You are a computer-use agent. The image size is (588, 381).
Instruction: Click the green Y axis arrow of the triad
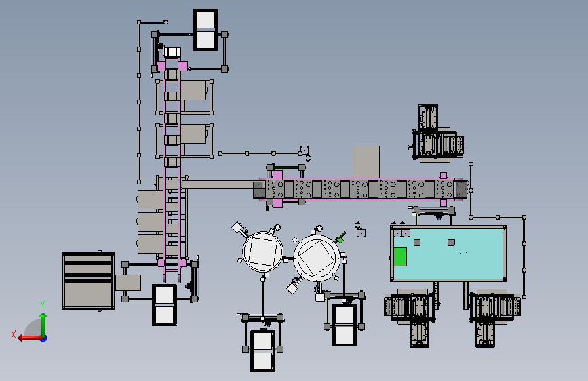tap(43, 324)
